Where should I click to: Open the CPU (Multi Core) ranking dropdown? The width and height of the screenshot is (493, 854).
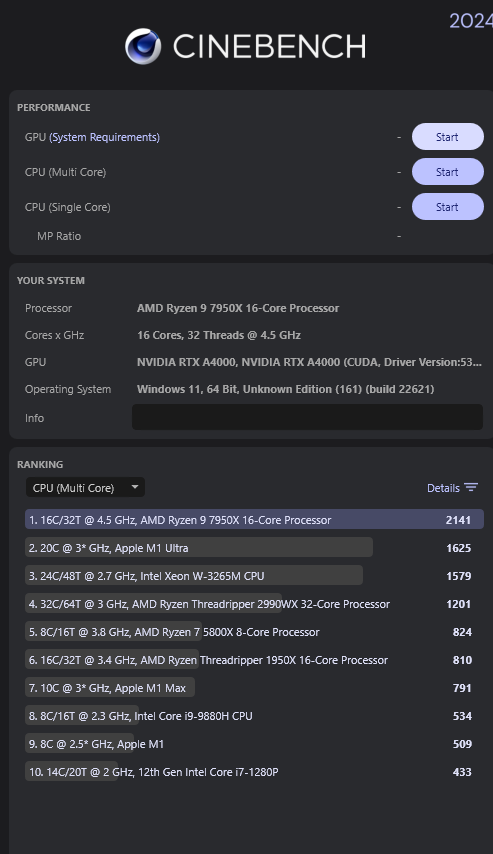click(x=85, y=487)
